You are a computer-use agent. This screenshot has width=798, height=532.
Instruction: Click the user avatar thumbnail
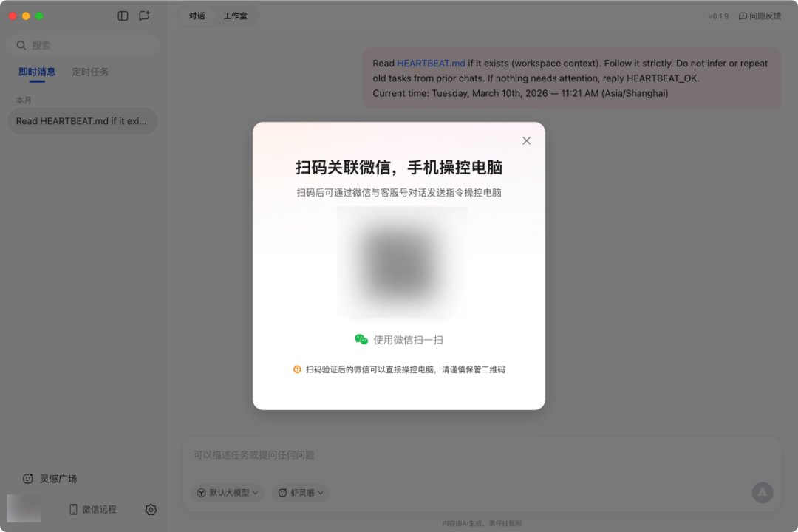[24, 508]
